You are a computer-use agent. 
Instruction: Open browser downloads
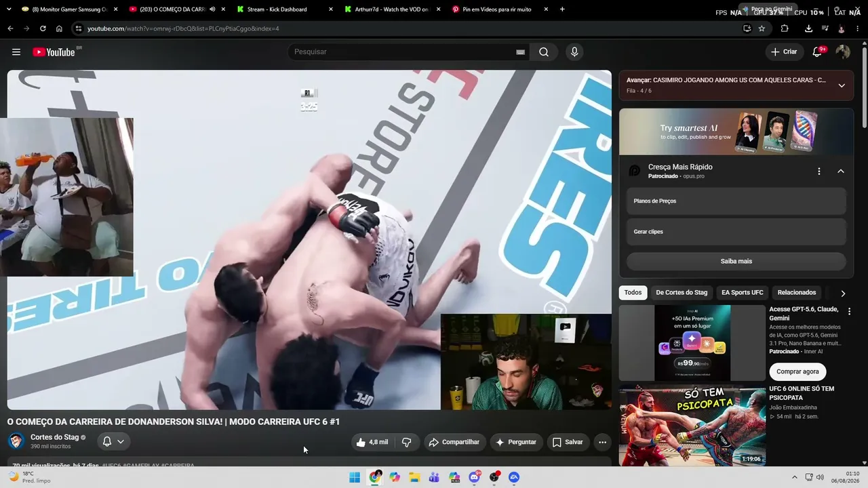[808, 28]
